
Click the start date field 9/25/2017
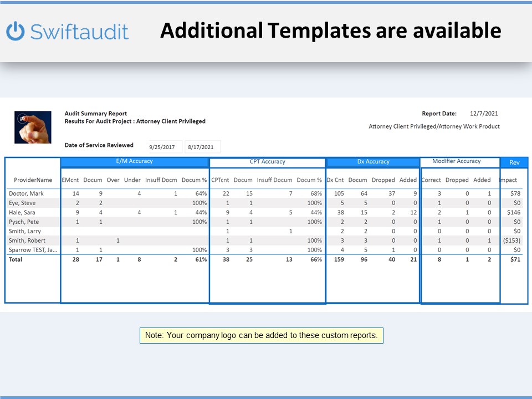tap(163, 147)
